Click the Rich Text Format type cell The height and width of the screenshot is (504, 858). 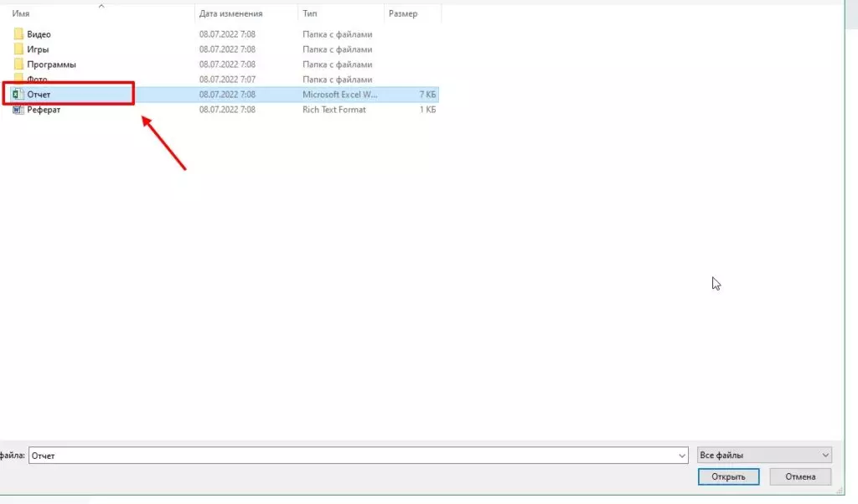[334, 110]
